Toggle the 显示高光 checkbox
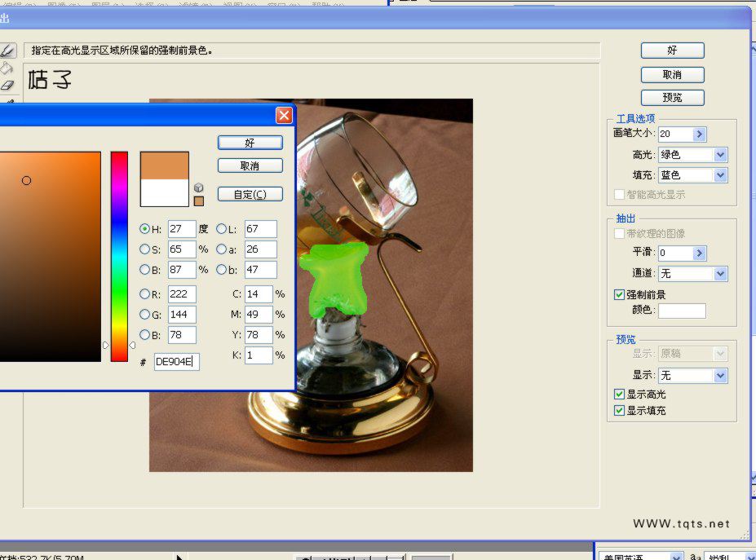 tap(620, 395)
